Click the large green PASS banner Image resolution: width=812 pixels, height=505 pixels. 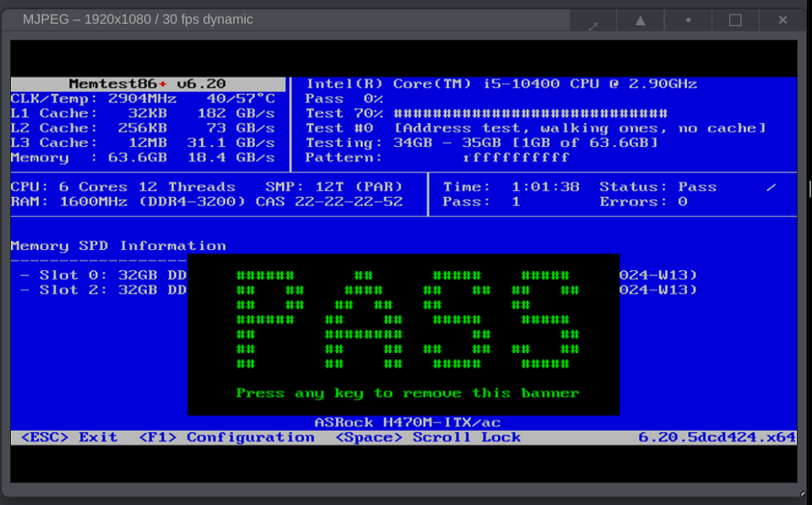click(x=408, y=319)
